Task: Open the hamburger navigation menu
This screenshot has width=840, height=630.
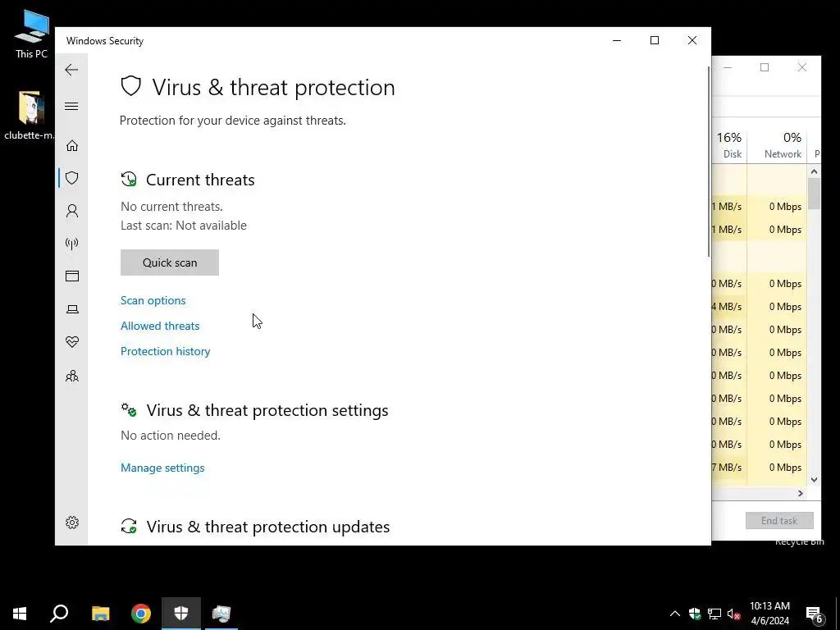Action: [71, 106]
